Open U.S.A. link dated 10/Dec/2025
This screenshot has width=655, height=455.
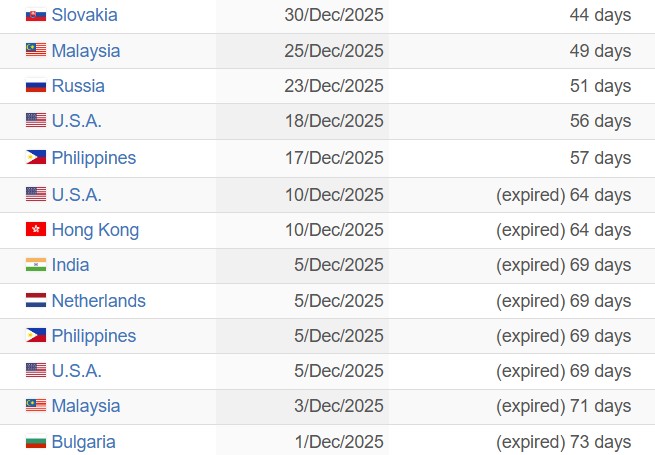point(76,195)
